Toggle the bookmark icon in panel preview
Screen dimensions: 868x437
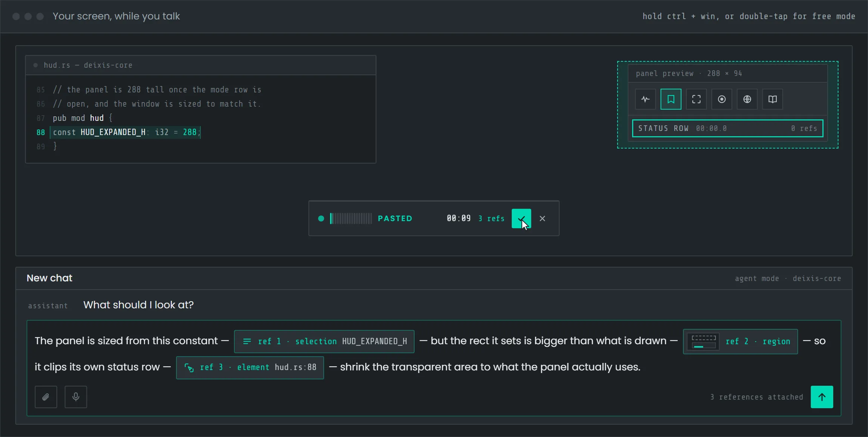(x=671, y=99)
